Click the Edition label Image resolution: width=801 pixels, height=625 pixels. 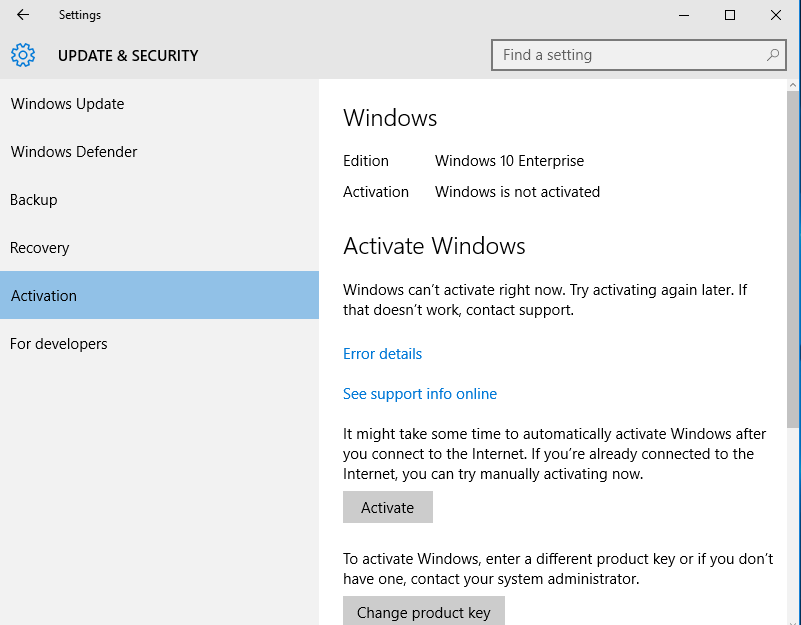pos(366,161)
